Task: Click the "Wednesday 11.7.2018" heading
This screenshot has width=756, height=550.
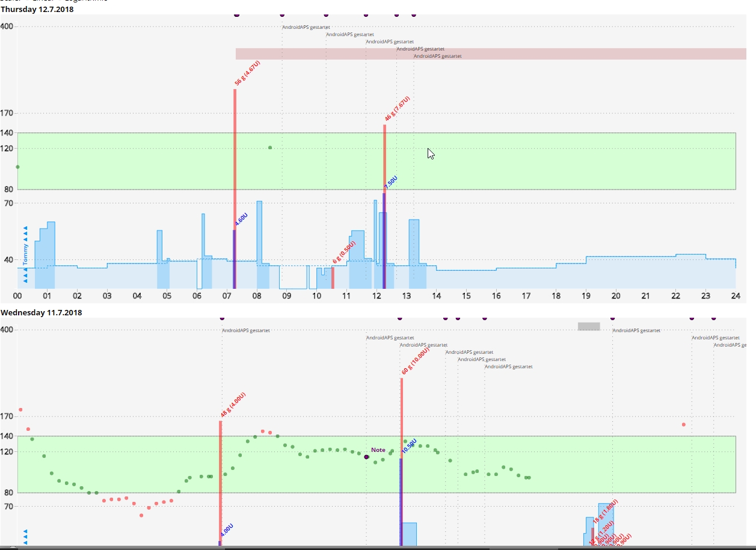Action: click(x=41, y=312)
